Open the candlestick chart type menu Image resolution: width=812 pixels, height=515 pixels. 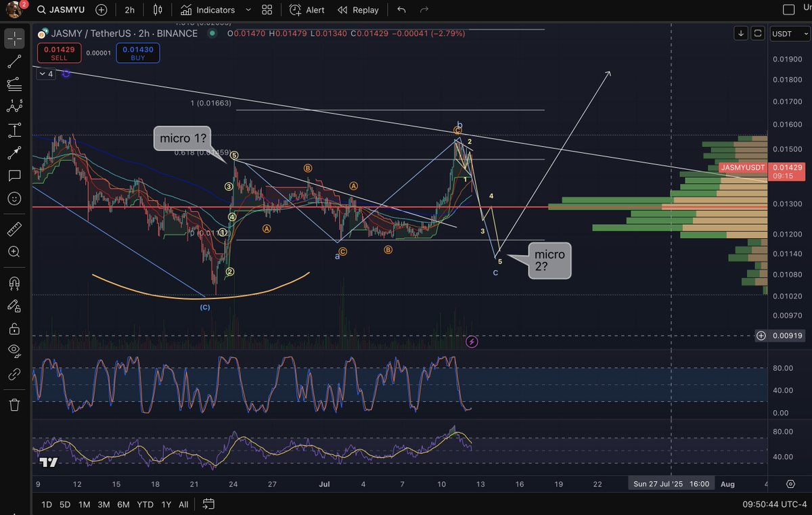pos(158,10)
